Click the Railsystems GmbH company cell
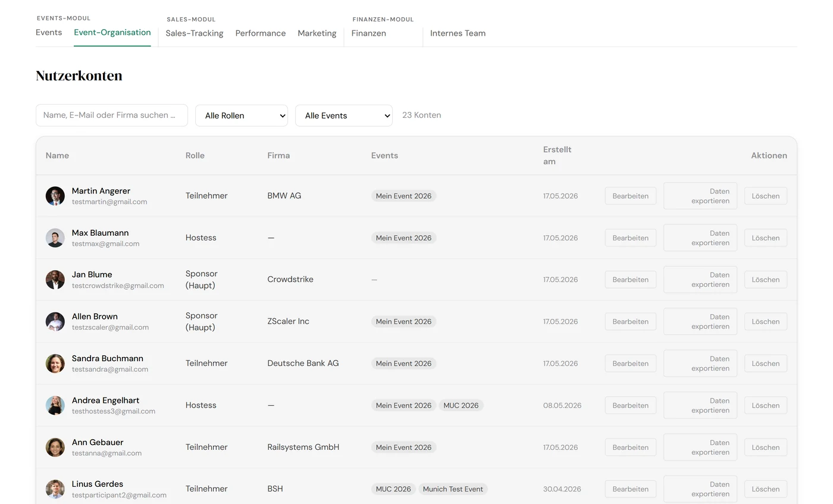The image size is (833, 504). (303, 447)
